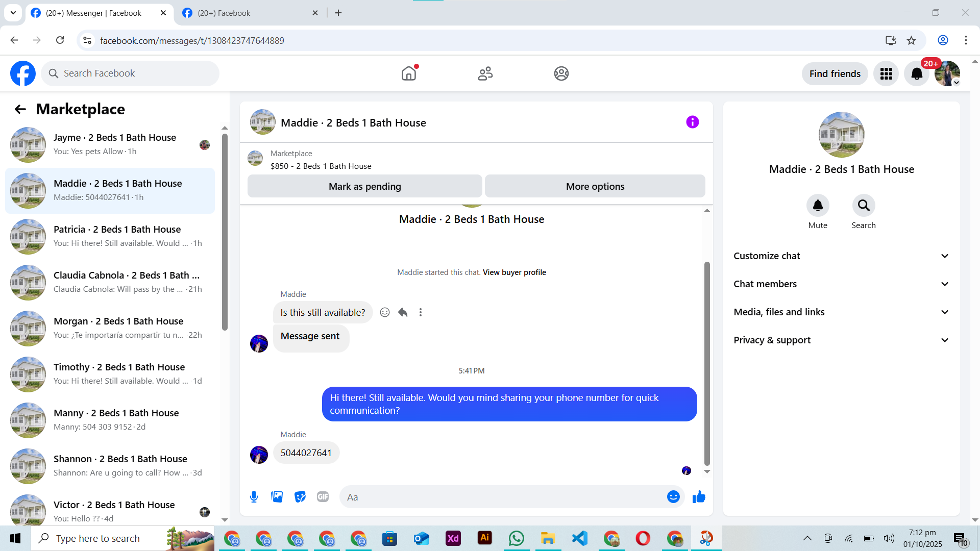Expand Media, files and links section
980x551 pixels.
pos(842,312)
